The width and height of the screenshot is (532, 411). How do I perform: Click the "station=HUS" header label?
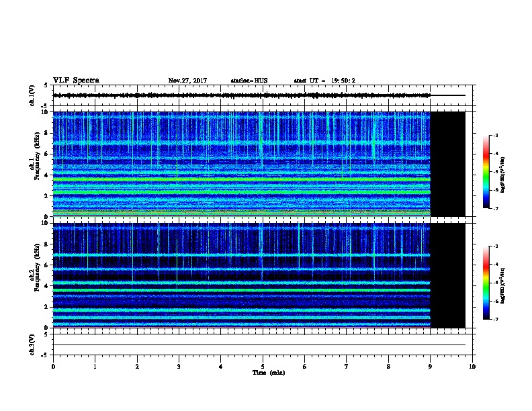[249, 81]
